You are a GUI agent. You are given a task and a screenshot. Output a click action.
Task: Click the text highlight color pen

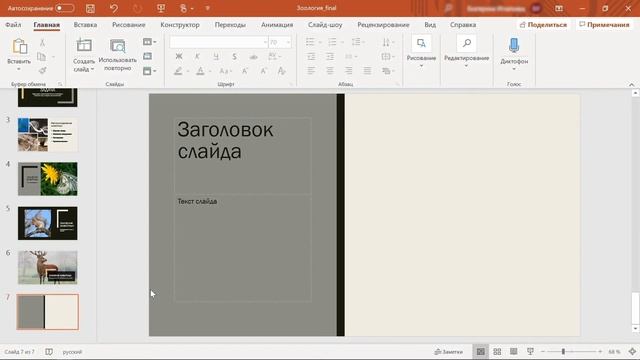point(178,71)
